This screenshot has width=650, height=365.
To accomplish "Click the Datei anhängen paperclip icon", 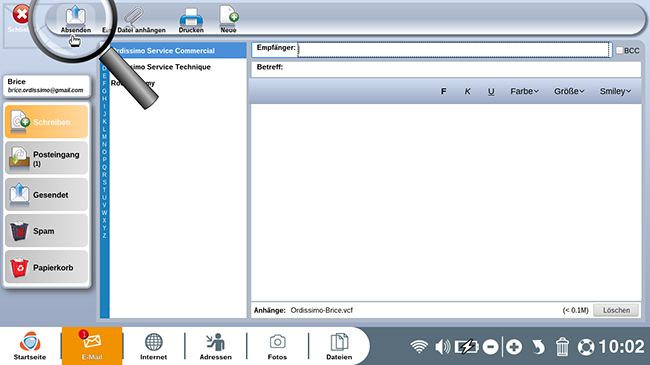I will (x=133, y=16).
